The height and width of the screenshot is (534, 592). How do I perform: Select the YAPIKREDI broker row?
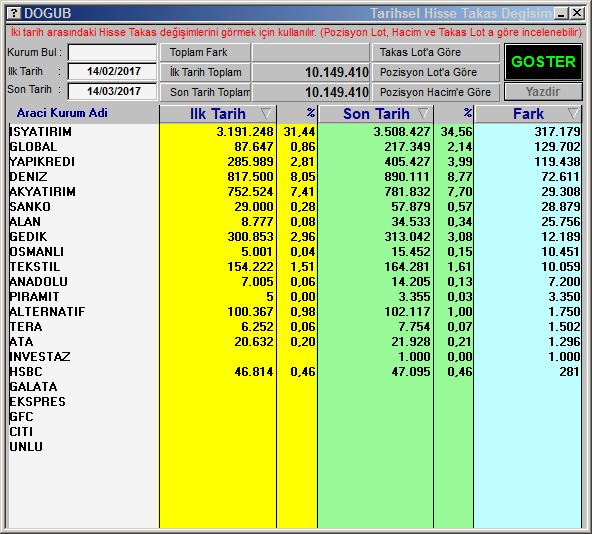pos(295,162)
